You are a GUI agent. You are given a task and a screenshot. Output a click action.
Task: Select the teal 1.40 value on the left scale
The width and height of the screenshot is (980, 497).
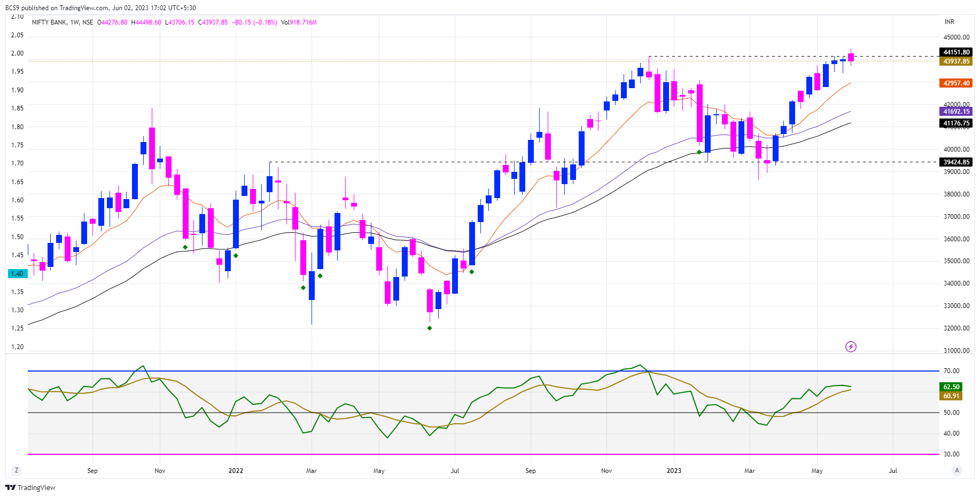(17, 273)
